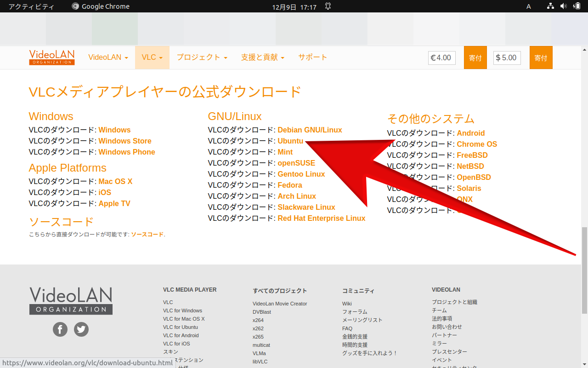Click the VideoLAN Organization logo in the footer
Screen dimensions: 588x368
point(71,301)
